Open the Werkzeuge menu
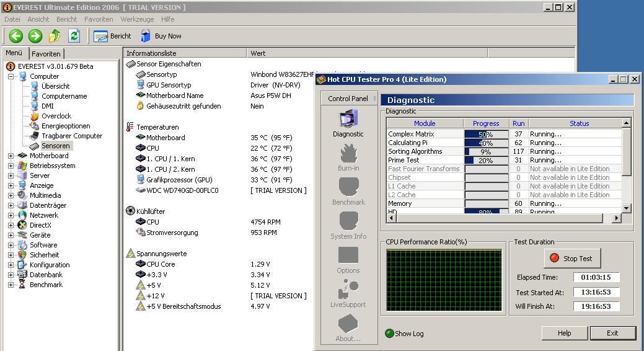The image size is (644, 351). click(x=137, y=19)
